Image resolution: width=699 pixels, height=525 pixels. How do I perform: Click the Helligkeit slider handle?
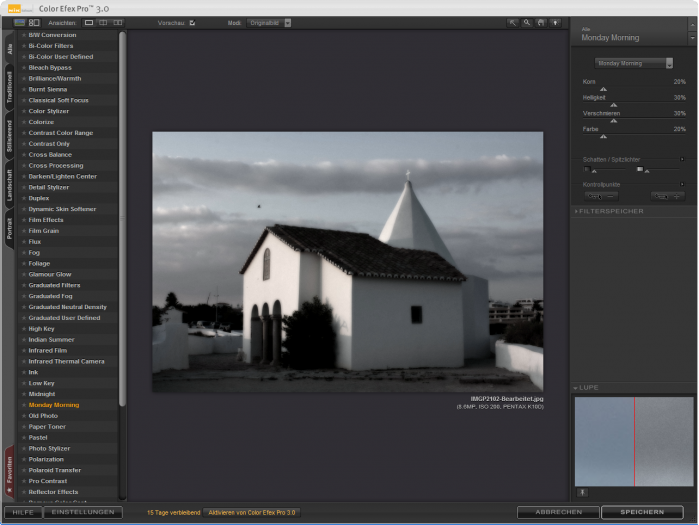613,104
